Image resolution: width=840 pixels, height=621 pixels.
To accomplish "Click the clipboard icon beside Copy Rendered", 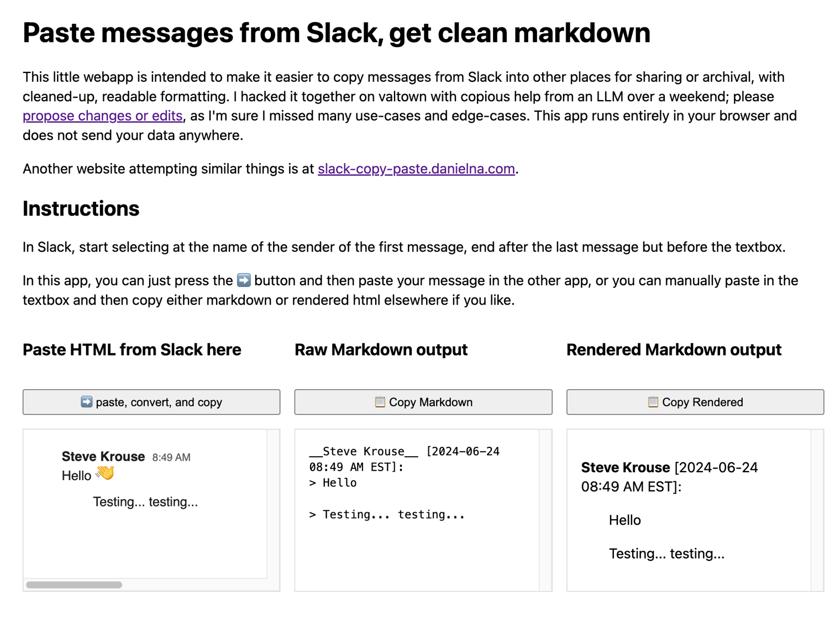I will [653, 401].
